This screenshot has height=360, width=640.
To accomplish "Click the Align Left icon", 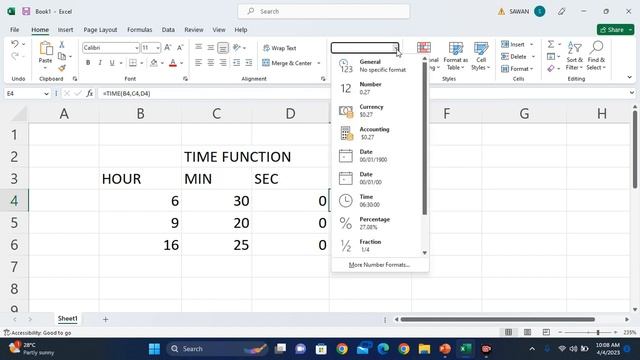I will (x=198, y=63).
